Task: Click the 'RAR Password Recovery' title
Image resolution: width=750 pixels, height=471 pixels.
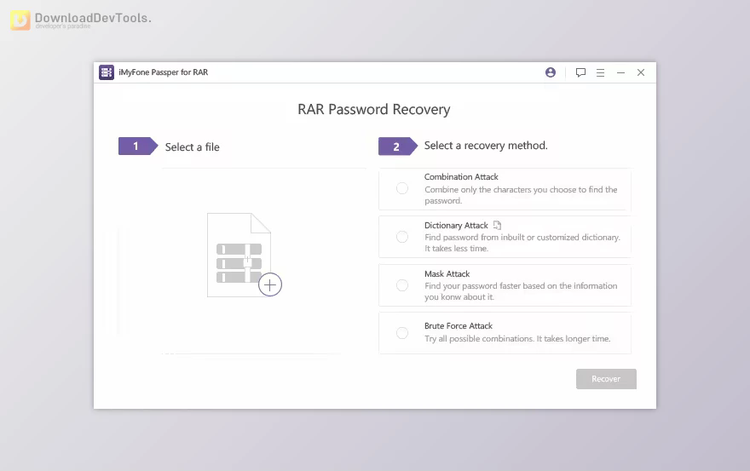Action: click(x=374, y=110)
